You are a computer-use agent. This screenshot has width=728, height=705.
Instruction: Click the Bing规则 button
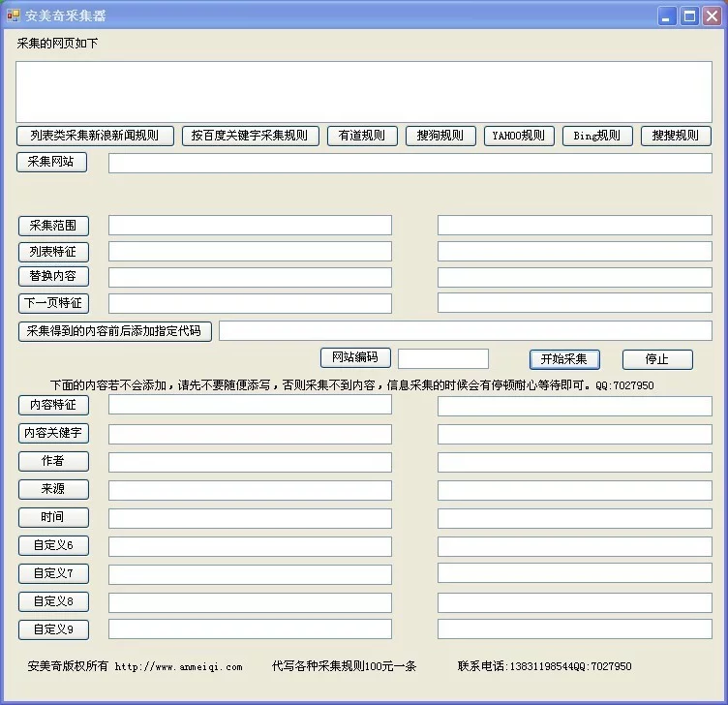click(x=597, y=136)
